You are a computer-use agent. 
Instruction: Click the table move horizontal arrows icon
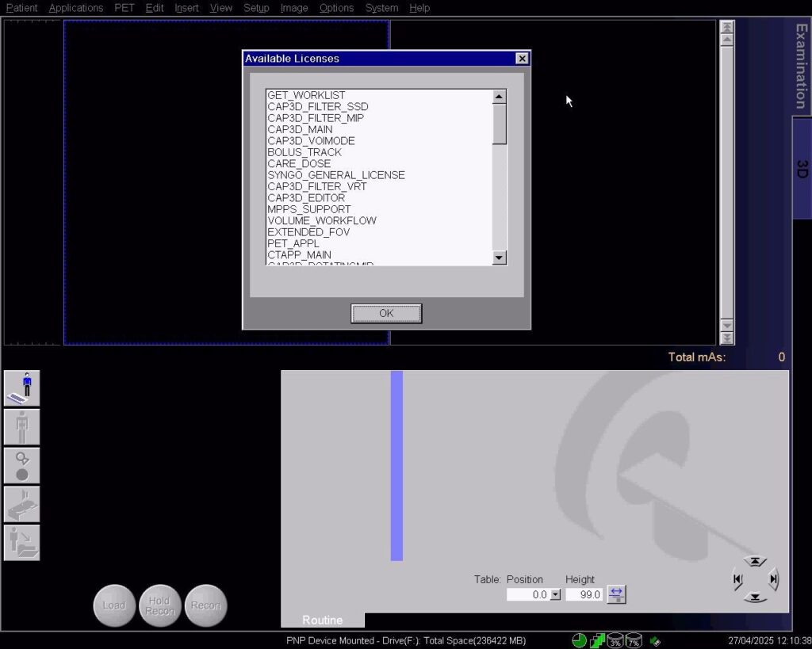pyautogui.click(x=616, y=594)
